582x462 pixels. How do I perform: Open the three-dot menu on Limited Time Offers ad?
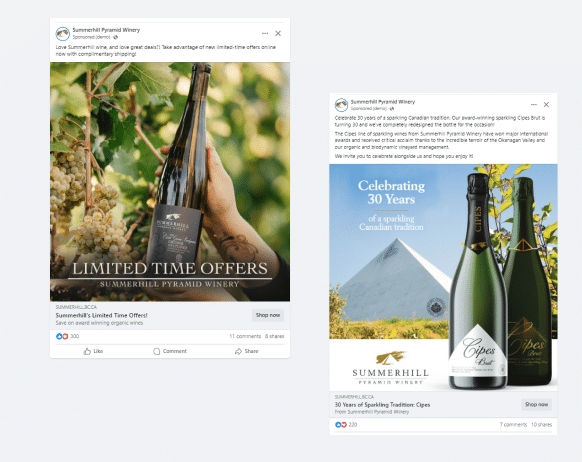(x=265, y=33)
